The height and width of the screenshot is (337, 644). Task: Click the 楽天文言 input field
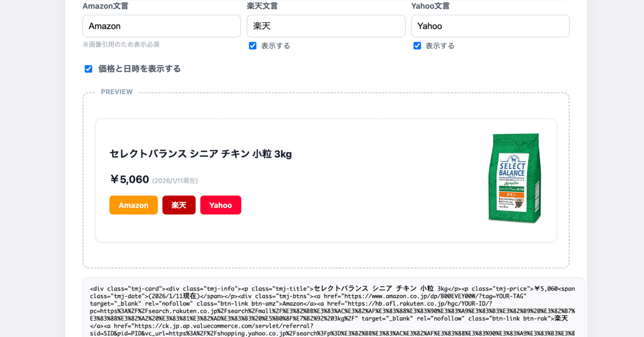click(326, 26)
